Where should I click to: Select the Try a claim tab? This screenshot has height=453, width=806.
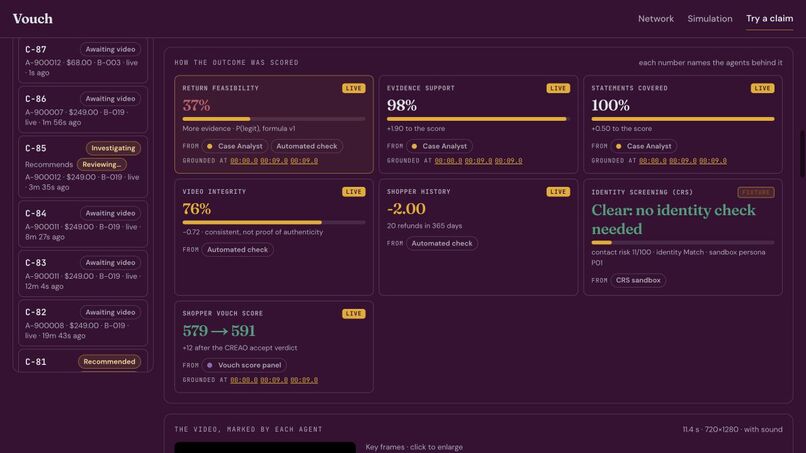click(770, 19)
